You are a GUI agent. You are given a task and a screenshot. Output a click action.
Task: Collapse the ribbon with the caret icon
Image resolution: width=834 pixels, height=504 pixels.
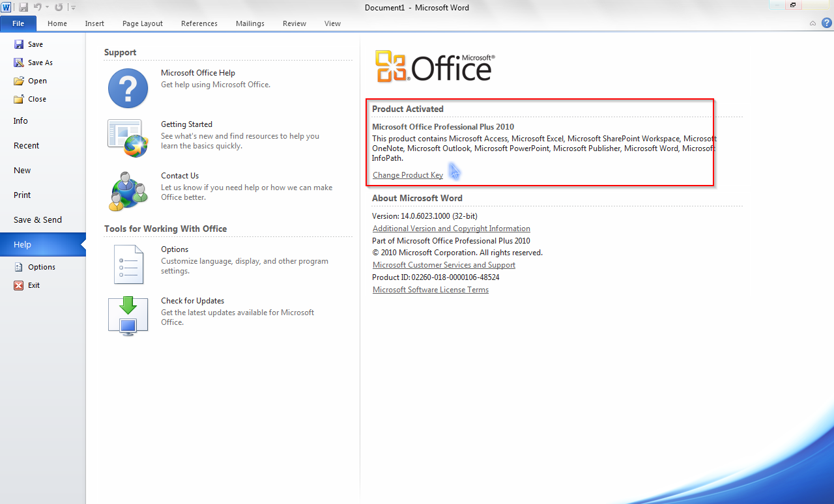click(x=812, y=23)
